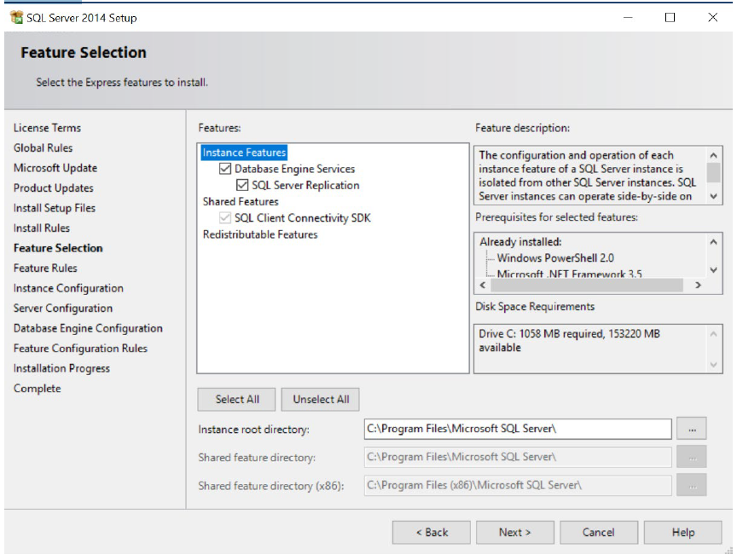Image resolution: width=737 pixels, height=560 pixels.
Task: Cancel the SQL Server setup
Action: tap(599, 531)
